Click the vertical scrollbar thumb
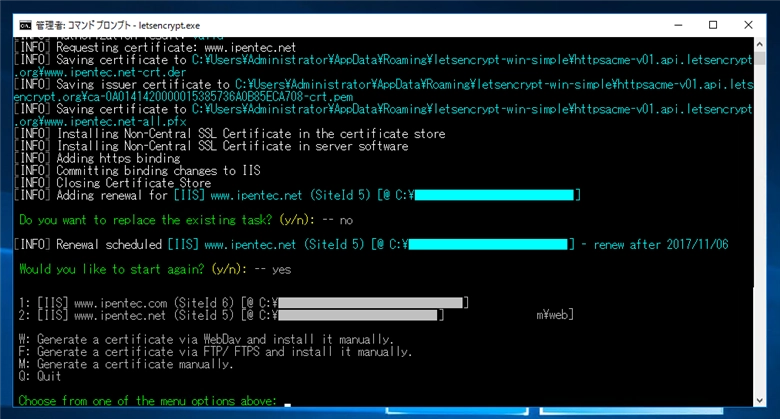Screen dimensions: 780x419 (x=760, y=58)
